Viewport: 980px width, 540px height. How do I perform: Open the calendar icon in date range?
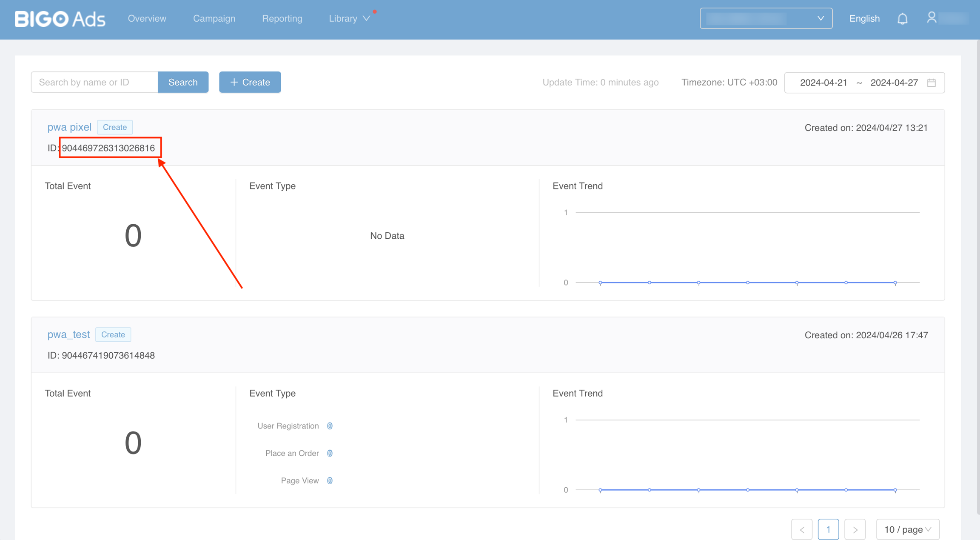click(932, 83)
